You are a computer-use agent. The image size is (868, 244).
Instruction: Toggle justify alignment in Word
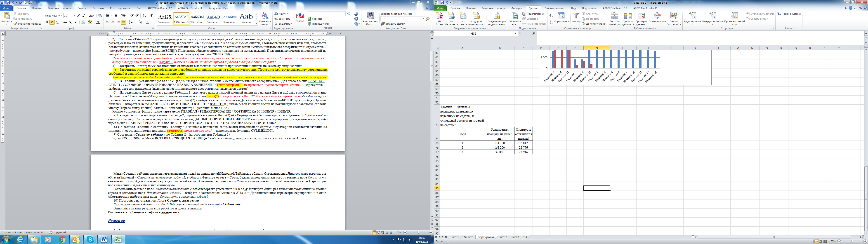point(123,22)
